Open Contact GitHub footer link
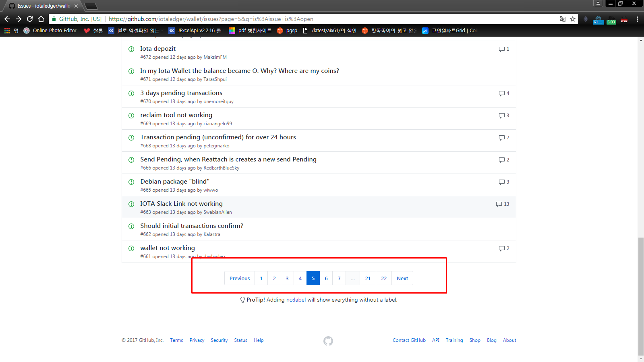 (x=409, y=340)
